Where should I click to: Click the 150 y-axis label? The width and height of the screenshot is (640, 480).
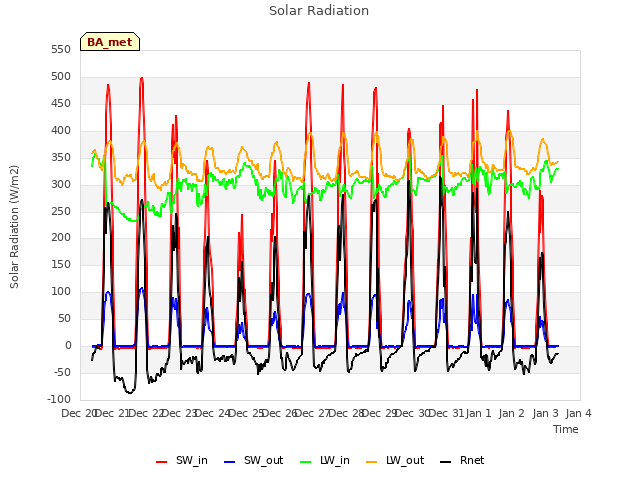pyautogui.click(x=61, y=264)
